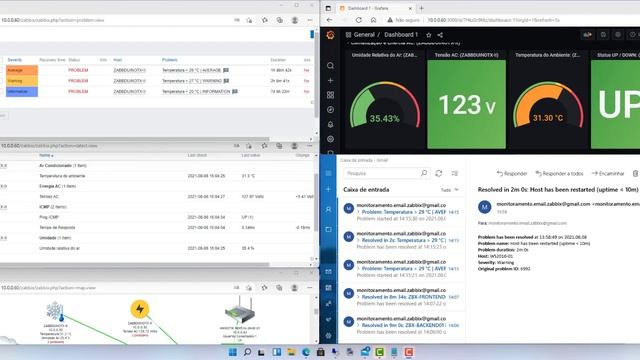
Task: Open home page in Grafana browser
Action: (373, 20)
